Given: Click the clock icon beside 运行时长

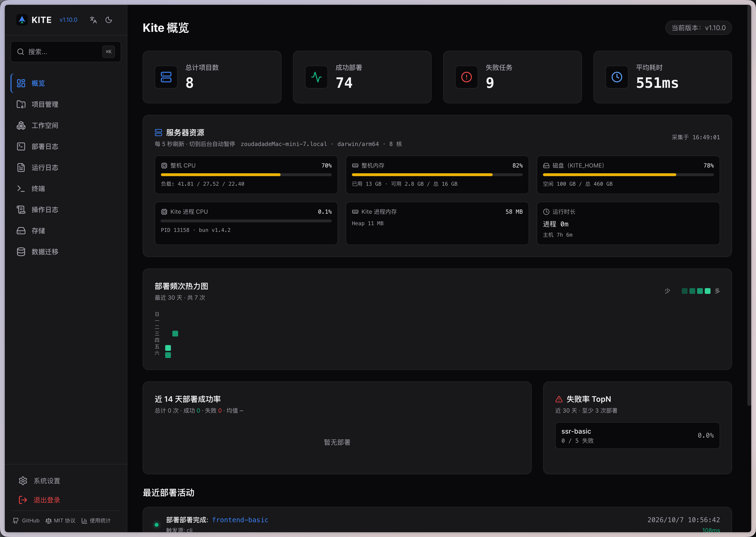Looking at the screenshot, I should coord(546,212).
